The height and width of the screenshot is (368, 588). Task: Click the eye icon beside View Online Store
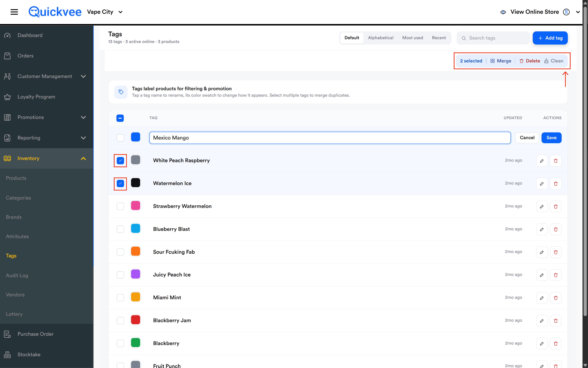coord(503,12)
